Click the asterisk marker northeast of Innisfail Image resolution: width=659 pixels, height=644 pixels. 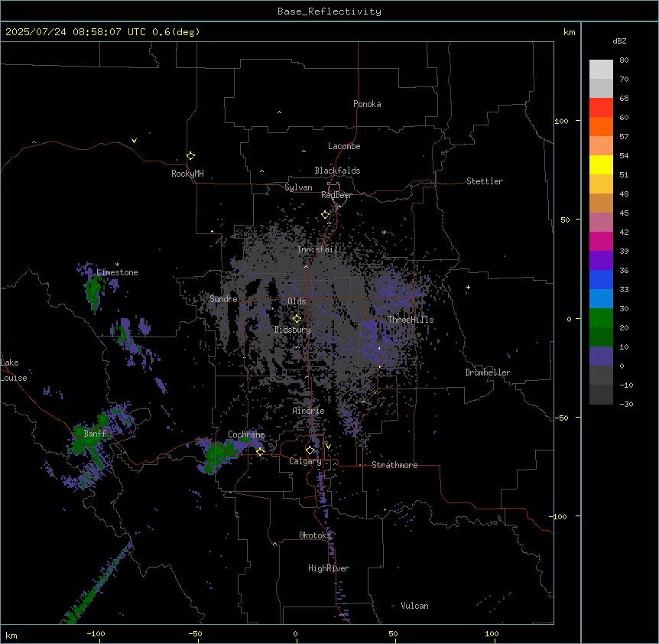coord(384,233)
